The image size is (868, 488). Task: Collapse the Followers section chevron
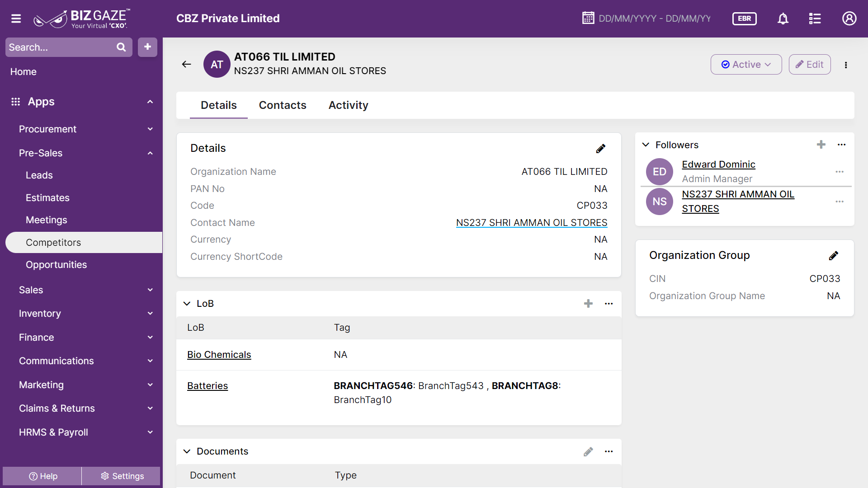coord(646,145)
